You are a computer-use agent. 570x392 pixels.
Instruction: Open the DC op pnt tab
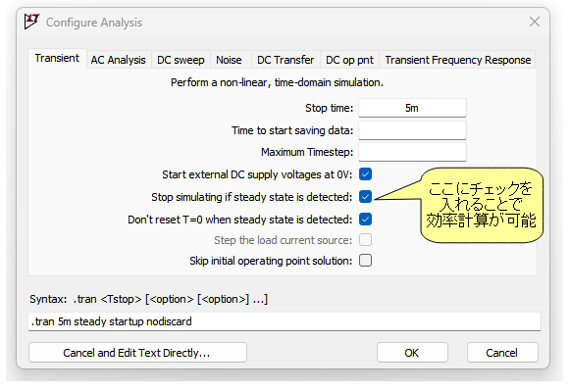point(349,60)
